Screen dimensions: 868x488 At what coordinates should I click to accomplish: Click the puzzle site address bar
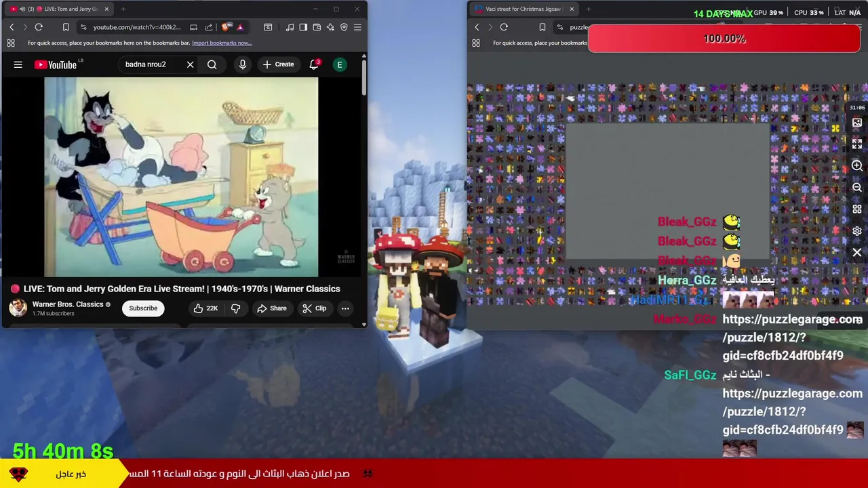[578, 27]
